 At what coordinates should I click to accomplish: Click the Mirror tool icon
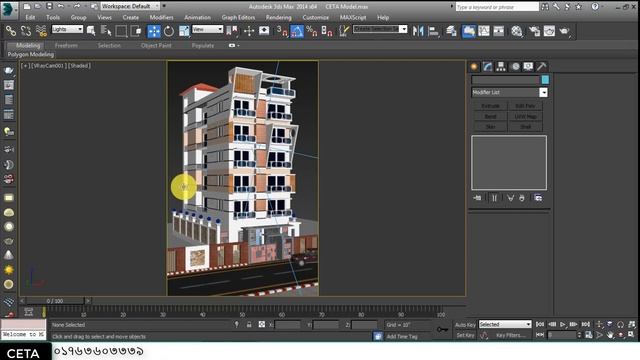coord(418,31)
